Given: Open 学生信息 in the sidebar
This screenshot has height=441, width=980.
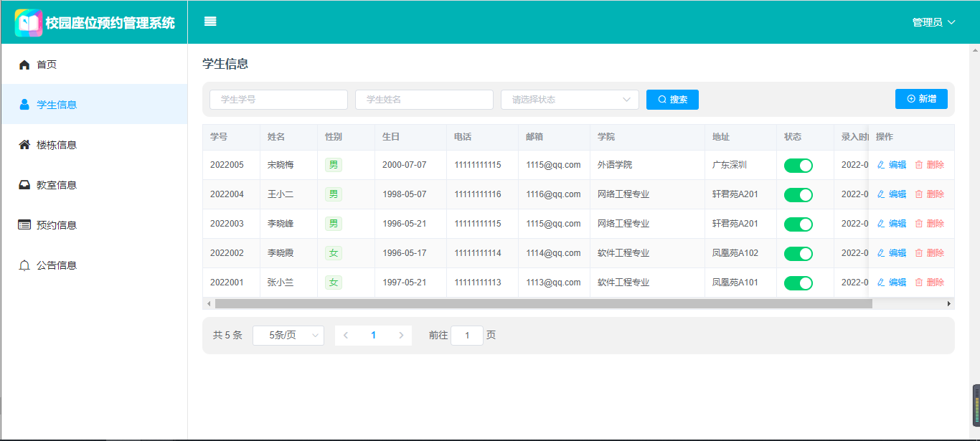Looking at the screenshot, I should click(57, 105).
